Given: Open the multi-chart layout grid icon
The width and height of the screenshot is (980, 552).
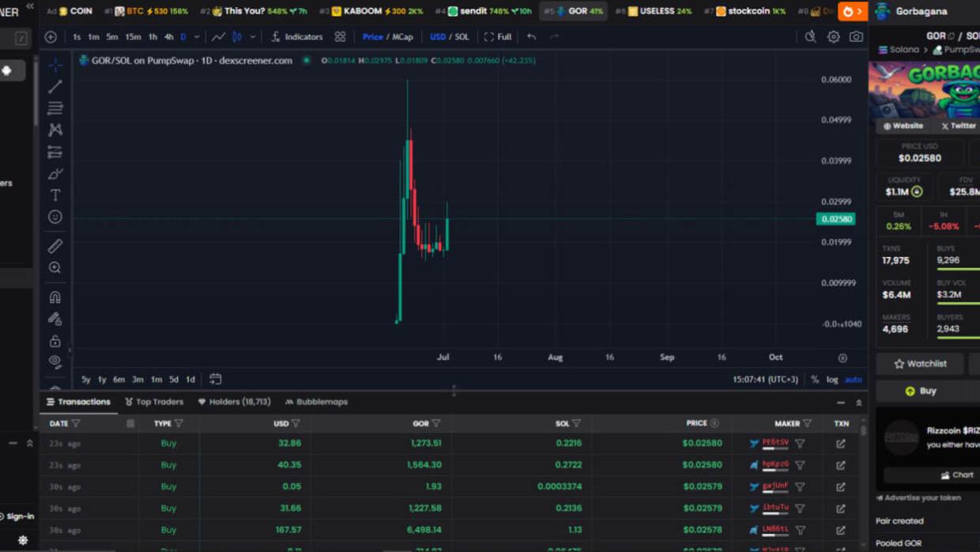Looking at the screenshot, I should click(340, 36).
